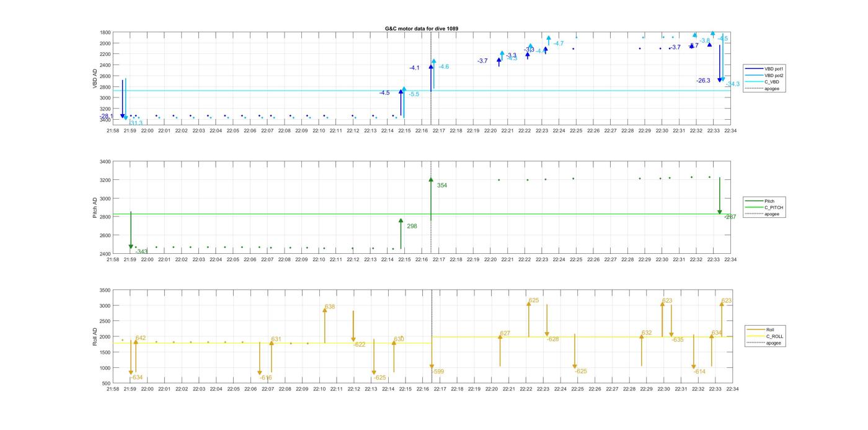
Task: Click the '-4.1' VBD data label
Action: [x=414, y=68]
